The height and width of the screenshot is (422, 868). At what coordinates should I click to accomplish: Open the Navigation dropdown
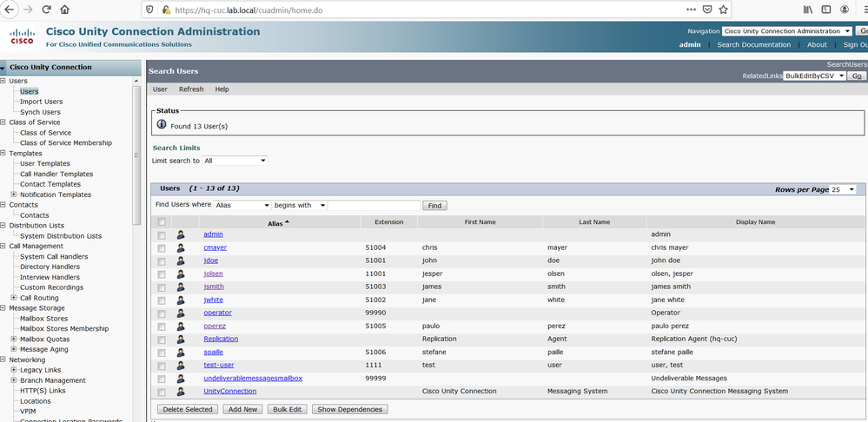787,31
